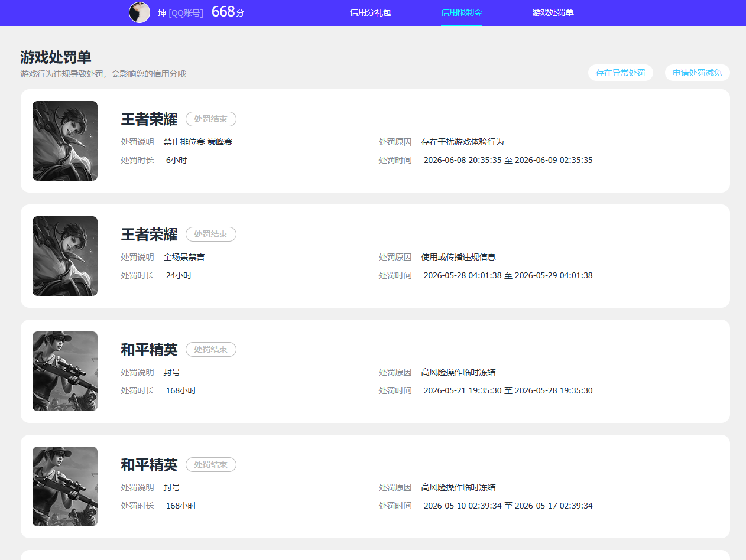Click 高风险操作临时冻结 on 2026-05-21 card
Image resolution: width=746 pixels, height=560 pixels.
pyautogui.click(x=458, y=372)
